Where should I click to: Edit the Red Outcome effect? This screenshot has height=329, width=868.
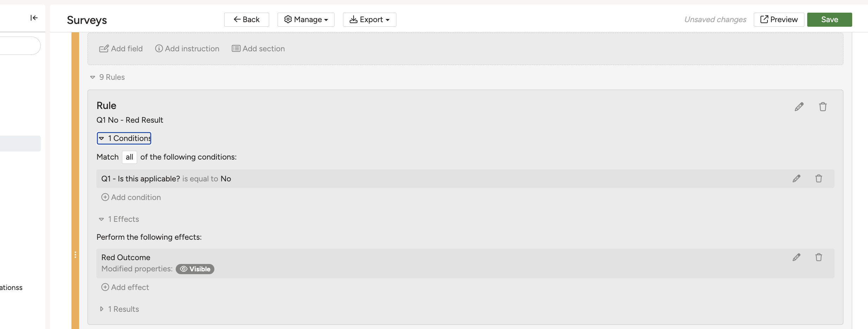pos(796,257)
